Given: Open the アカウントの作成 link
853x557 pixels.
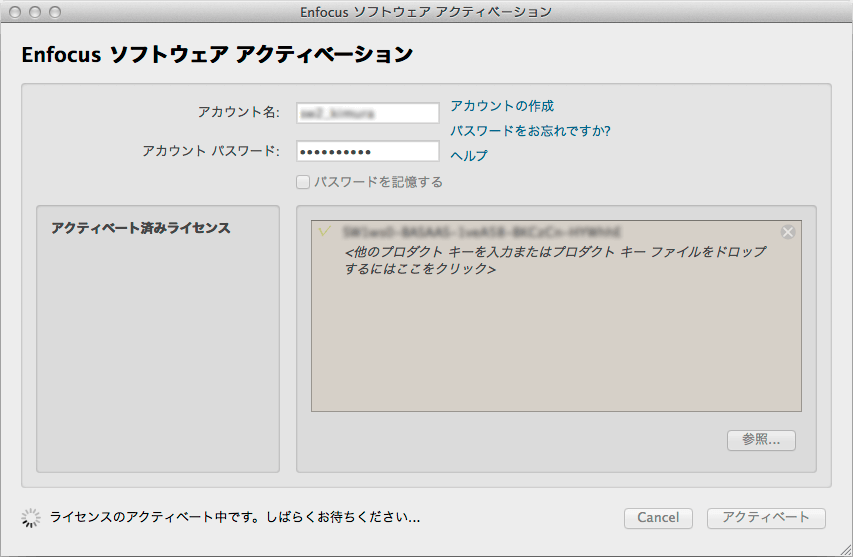Looking at the screenshot, I should click(x=502, y=106).
